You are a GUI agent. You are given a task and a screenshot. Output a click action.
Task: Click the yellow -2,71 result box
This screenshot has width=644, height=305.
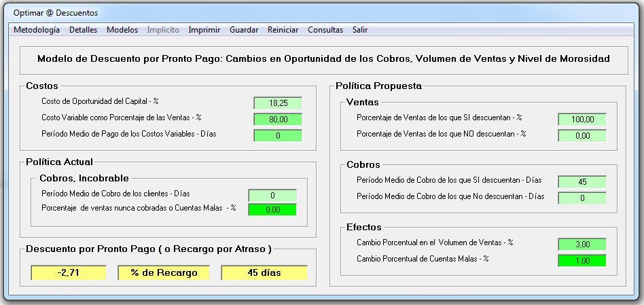click(69, 272)
